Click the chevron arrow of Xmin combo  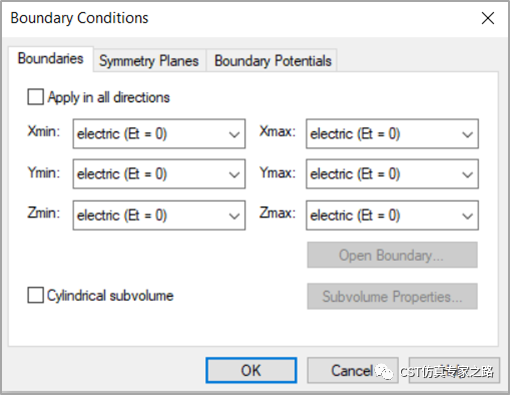coord(234,134)
